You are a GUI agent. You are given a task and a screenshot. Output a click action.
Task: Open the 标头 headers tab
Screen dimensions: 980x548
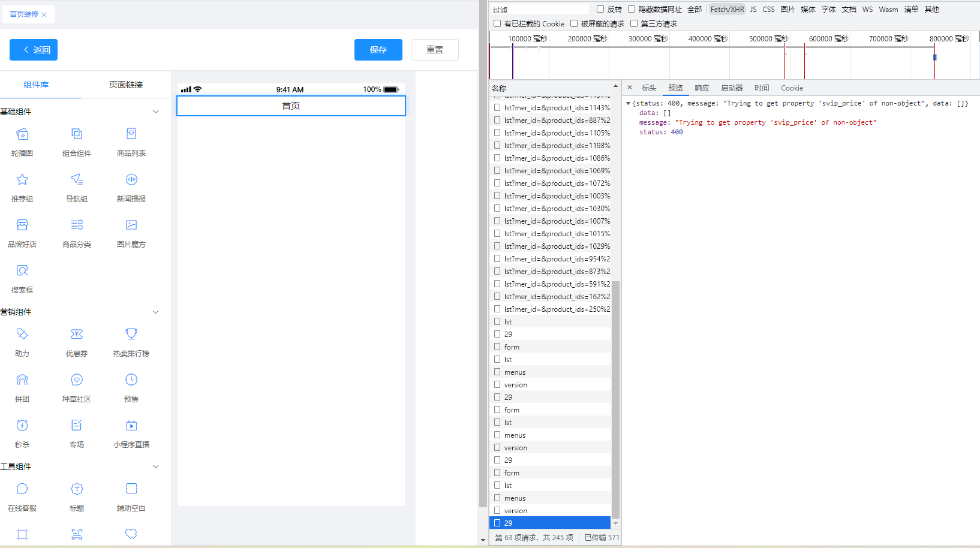point(649,88)
